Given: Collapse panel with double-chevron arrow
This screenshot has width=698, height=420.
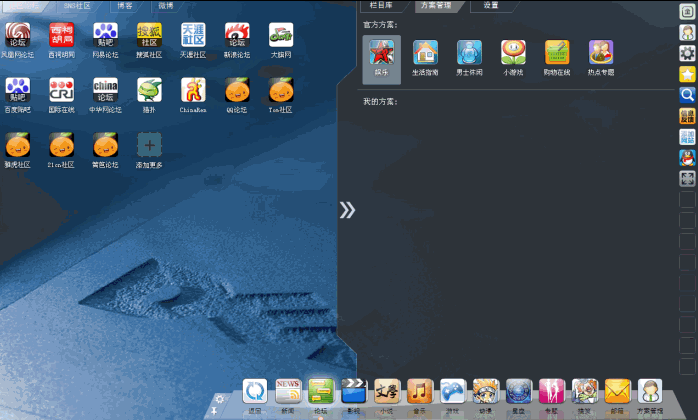Looking at the screenshot, I should click(347, 210).
